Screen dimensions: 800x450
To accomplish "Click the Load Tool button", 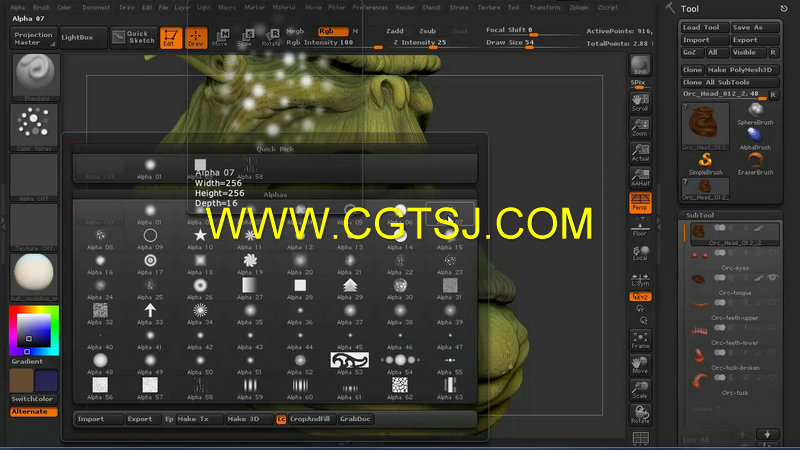I will click(x=704, y=28).
